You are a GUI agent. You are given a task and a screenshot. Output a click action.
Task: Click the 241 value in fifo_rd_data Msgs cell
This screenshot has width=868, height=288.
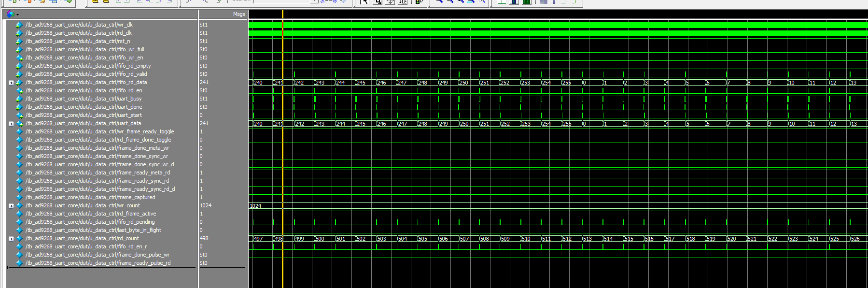204,82
